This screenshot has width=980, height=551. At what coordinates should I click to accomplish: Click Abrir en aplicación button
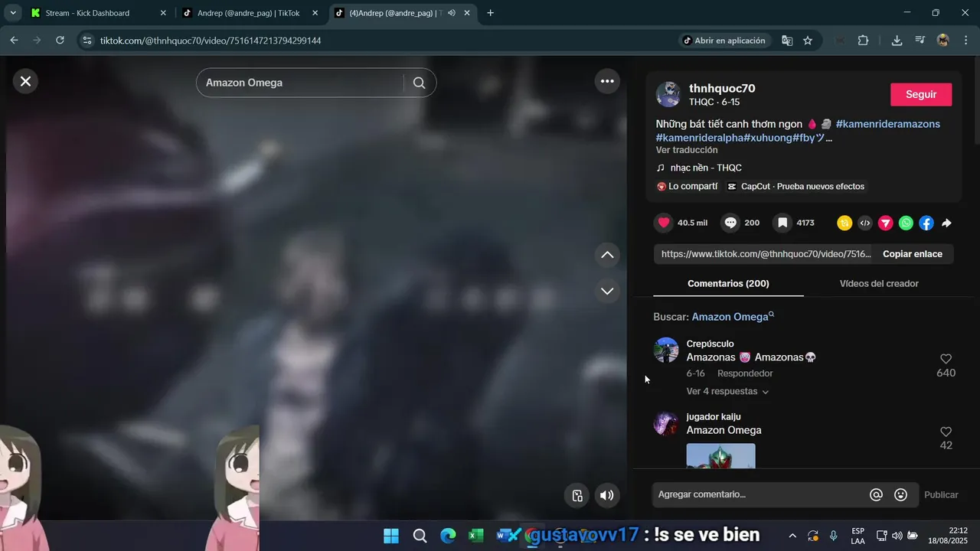[x=724, y=41]
